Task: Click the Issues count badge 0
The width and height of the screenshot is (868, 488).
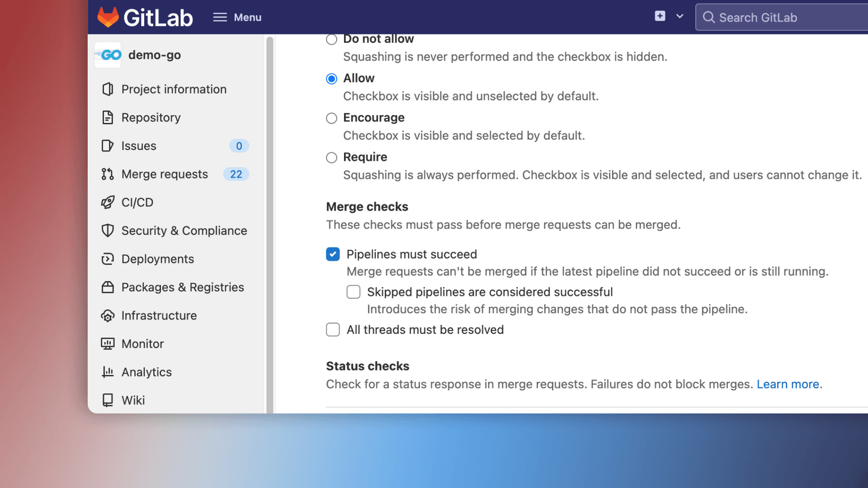Action: click(239, 146)
